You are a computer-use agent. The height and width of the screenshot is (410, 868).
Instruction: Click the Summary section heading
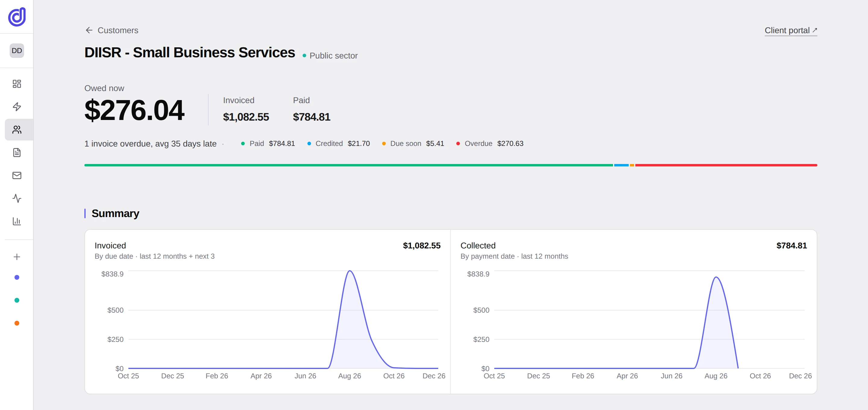pyautogui.click(x=115, y=213)
